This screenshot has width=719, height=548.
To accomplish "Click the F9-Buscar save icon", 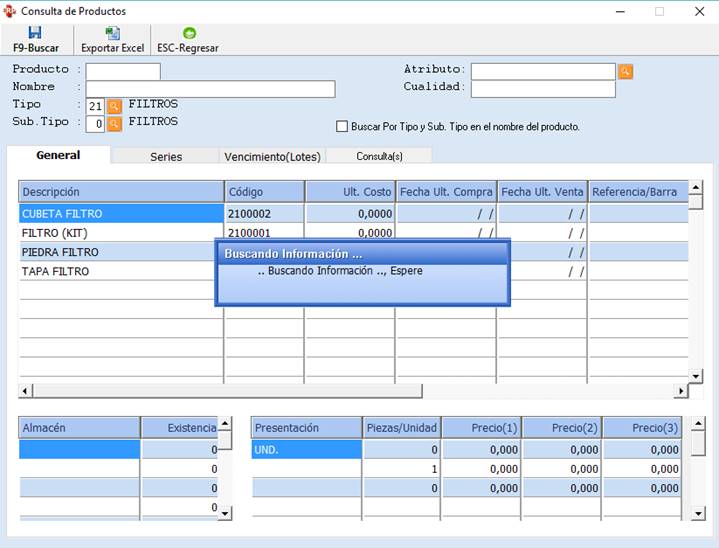I will click(x=35, y=33).
